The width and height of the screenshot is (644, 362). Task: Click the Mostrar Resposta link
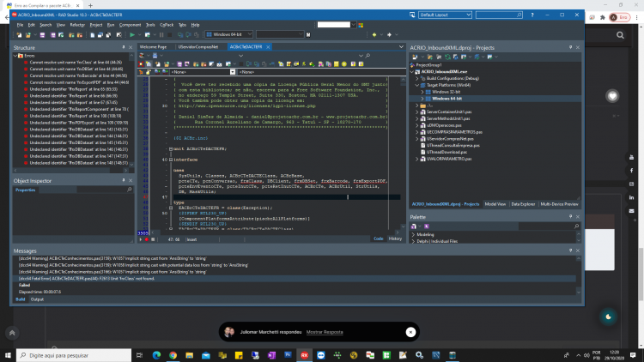coord(325,332)
